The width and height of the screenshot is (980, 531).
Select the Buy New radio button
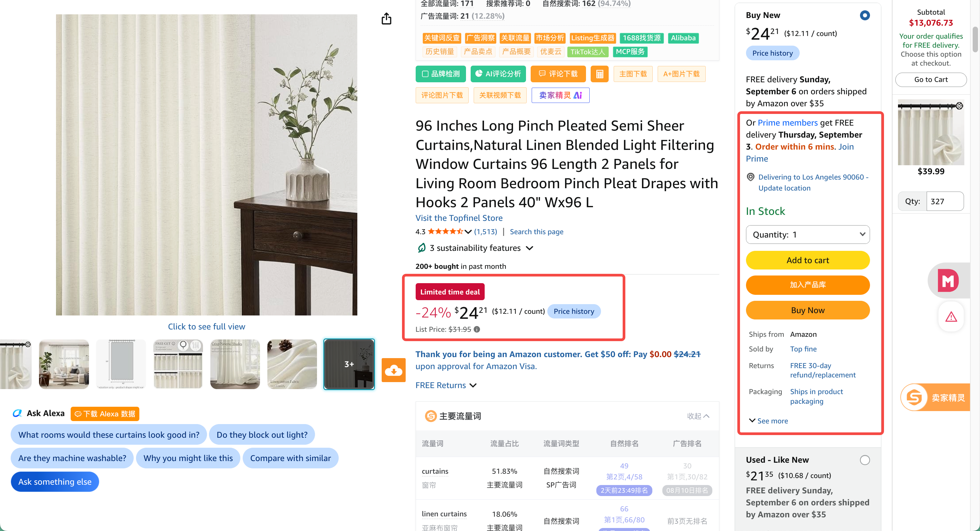click(864, 15)
